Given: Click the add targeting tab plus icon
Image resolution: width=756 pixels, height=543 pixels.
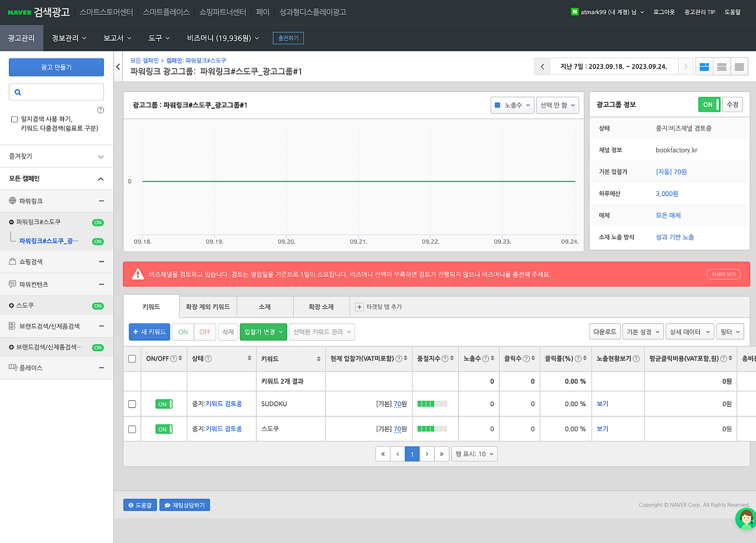Looking at the screenshot, I should coord(359,307).
